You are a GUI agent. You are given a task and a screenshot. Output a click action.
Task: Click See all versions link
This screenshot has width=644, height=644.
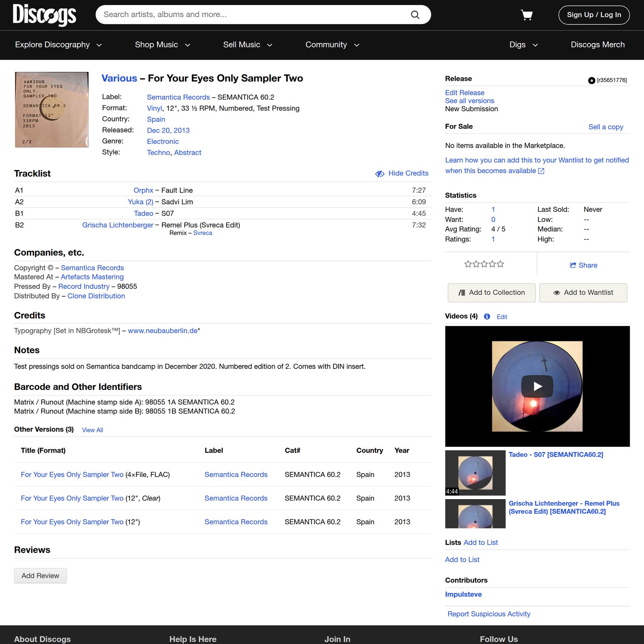click(469, 101)
